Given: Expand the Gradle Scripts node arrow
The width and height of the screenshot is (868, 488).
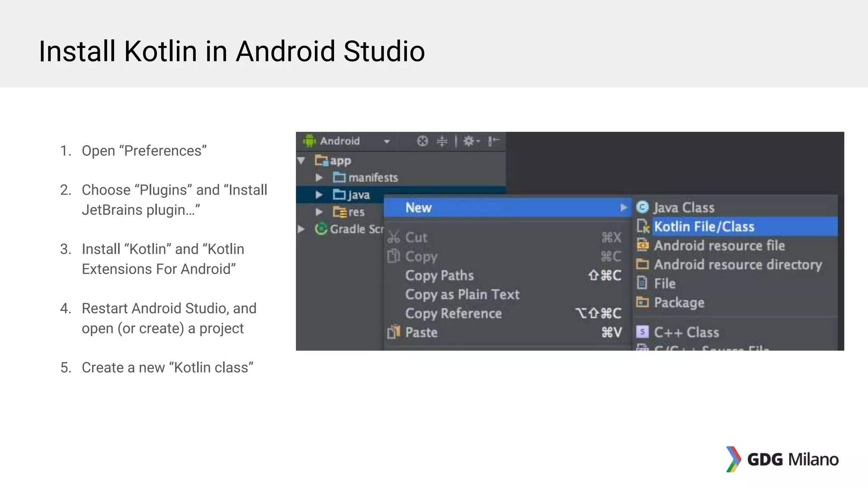Looking at the screenshot, I should 301,229.
